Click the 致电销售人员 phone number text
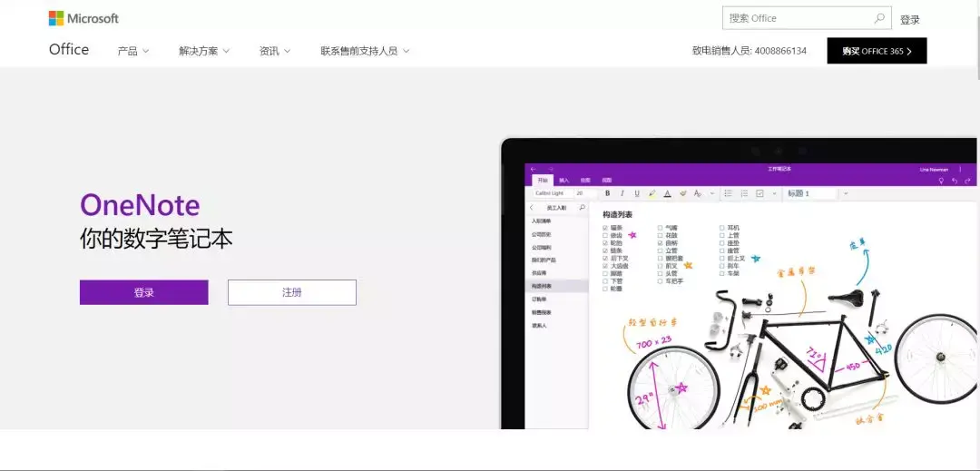980x471 pixels. tap(749, 51)
